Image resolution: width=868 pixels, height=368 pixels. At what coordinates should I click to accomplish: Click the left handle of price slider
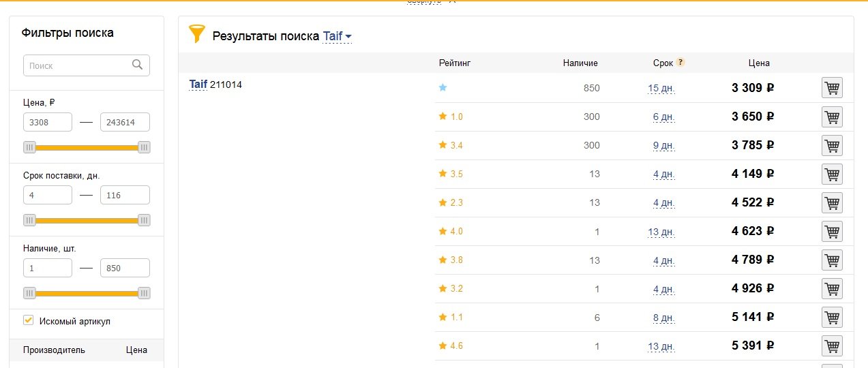[29, 147]
